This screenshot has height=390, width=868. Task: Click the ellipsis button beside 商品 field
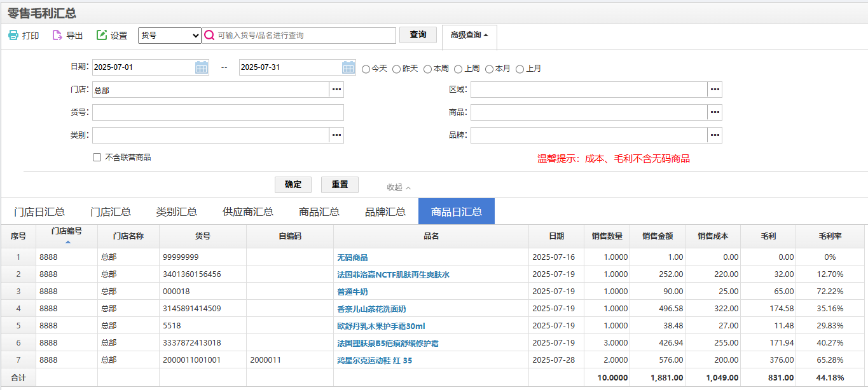(715, 112)
